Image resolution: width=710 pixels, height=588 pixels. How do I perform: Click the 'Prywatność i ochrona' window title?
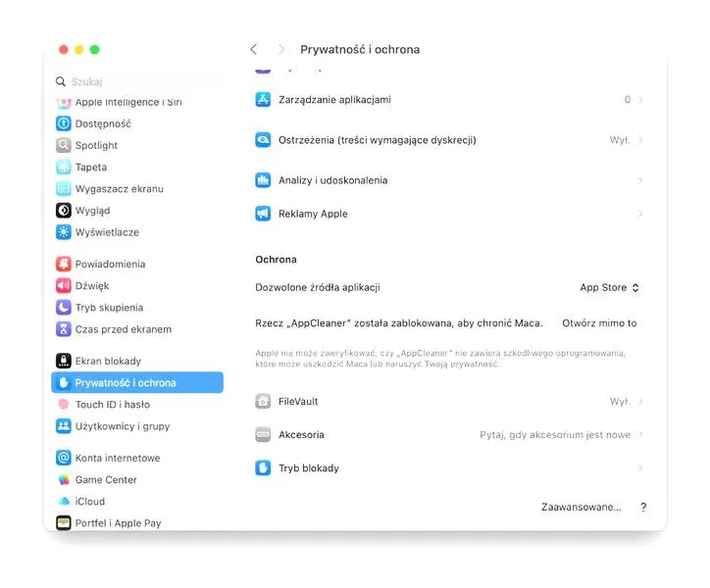click(x=360, y=49)
